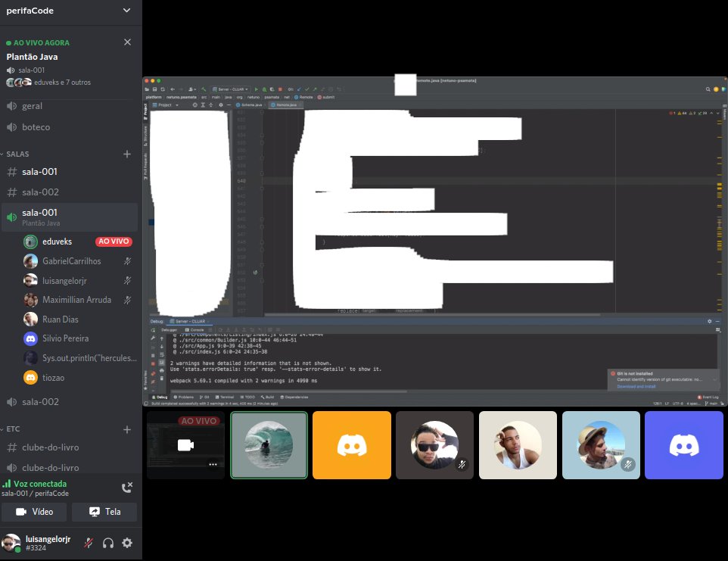Click the Download and install git link
Image resolution: width=728 pixels, height=561 pixels.
(636, 386)
